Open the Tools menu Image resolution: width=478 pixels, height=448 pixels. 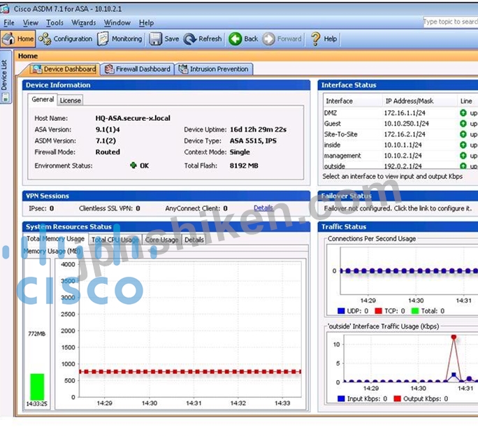(55, 22)
